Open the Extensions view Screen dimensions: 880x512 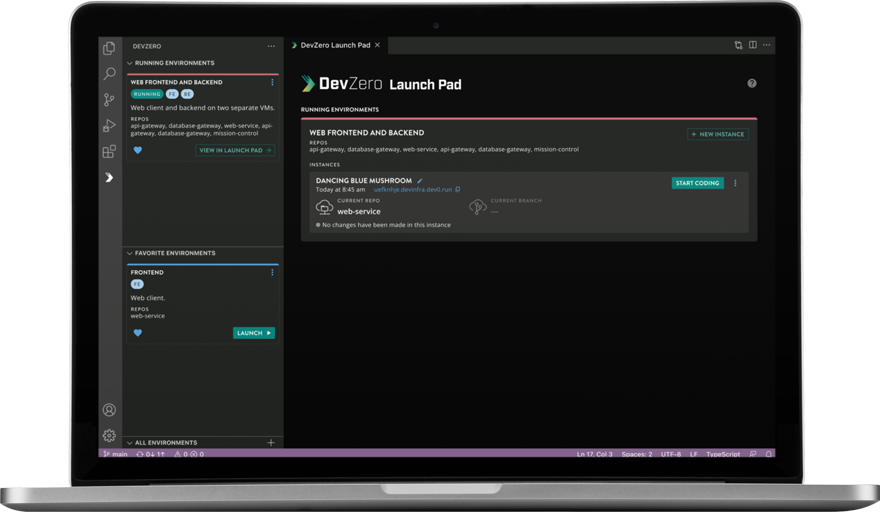[109, 152]
